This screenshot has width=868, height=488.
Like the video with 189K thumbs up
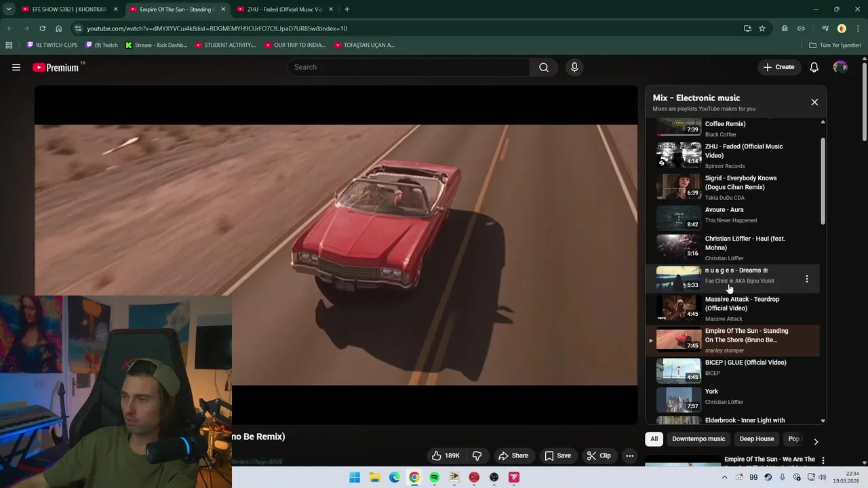(x=446, y=455)
